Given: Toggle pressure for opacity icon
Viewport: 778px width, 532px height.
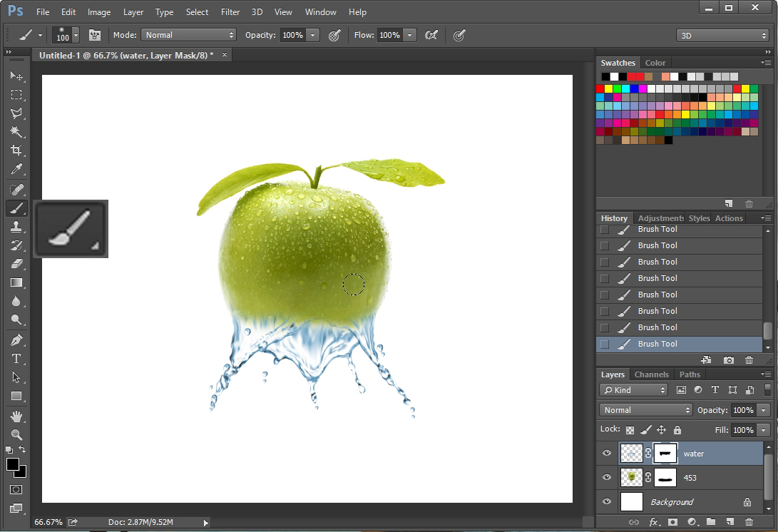Looking at the screenshot, I should 334,35.
